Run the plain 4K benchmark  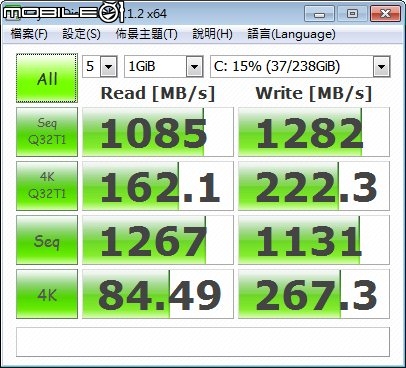[47, 294]
